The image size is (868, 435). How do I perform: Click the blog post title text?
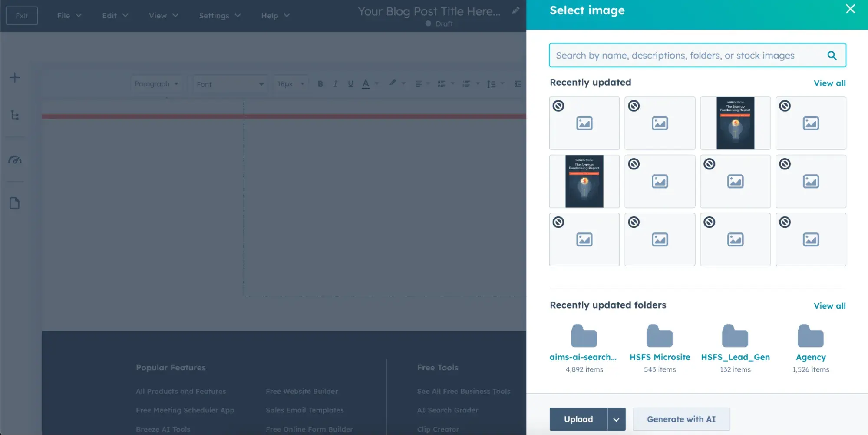(429, 11)
